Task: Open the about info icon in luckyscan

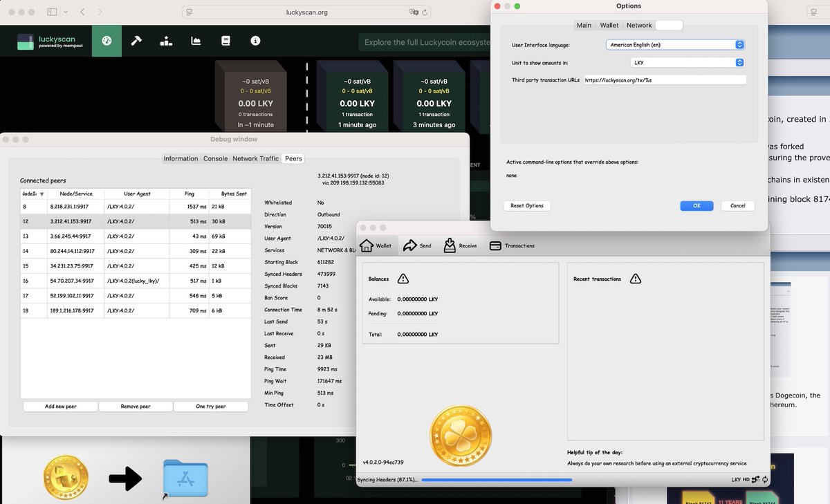Action: [x=255, y=41]
